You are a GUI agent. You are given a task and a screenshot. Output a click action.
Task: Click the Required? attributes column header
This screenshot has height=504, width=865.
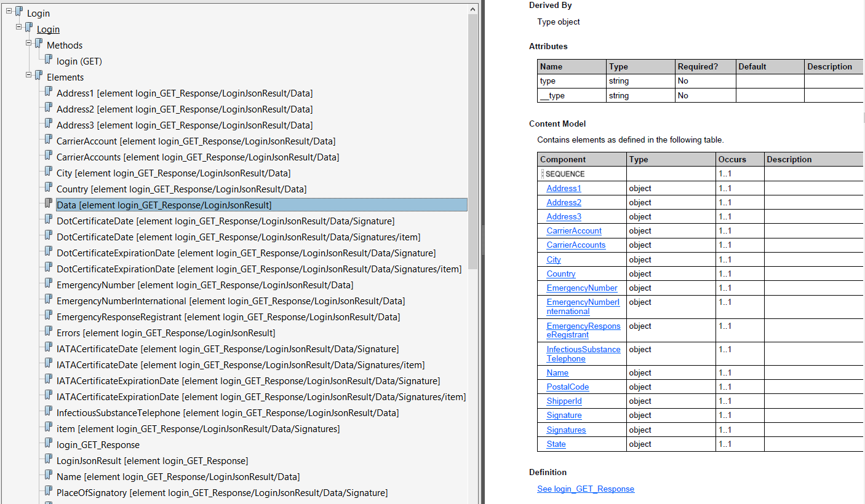coord(705,66)
